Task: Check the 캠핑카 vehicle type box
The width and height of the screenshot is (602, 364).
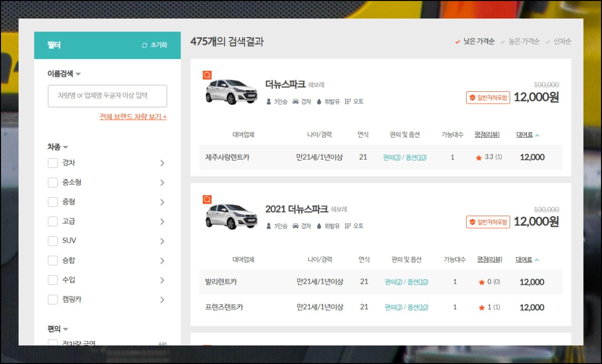Action: pos(53,300)
